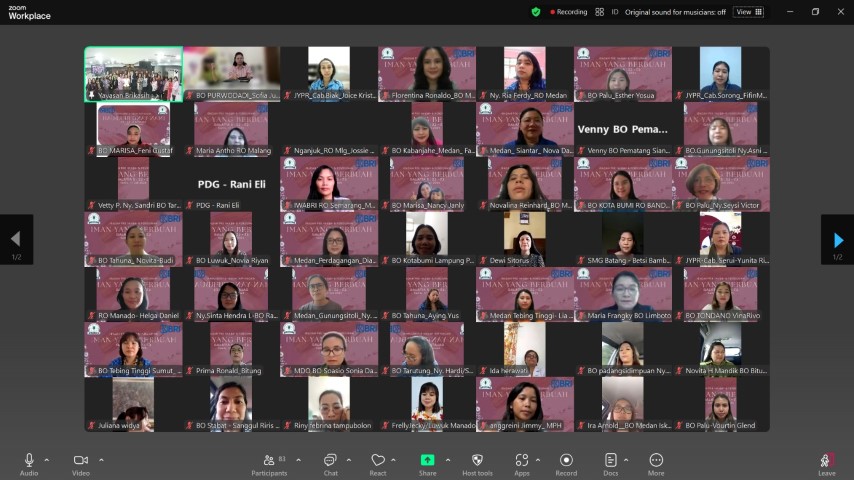Start sharing with the green Share icon
Viewport: 854px width, 480px height.
point(428,461)
